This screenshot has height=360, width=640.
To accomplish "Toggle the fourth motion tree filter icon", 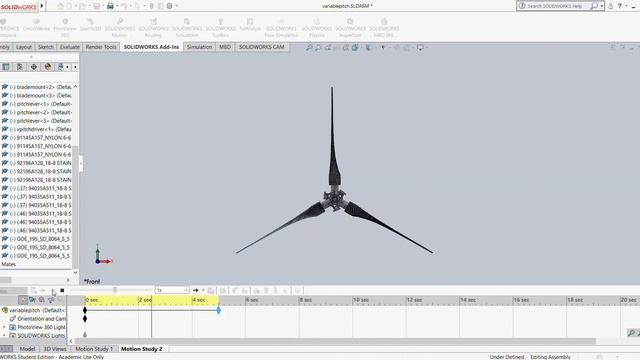I will point(51,300).
